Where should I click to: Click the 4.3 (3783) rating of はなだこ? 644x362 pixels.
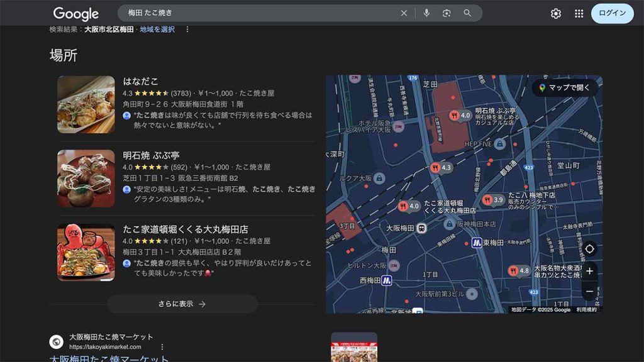pyautogui.click(x=157, y=93)
